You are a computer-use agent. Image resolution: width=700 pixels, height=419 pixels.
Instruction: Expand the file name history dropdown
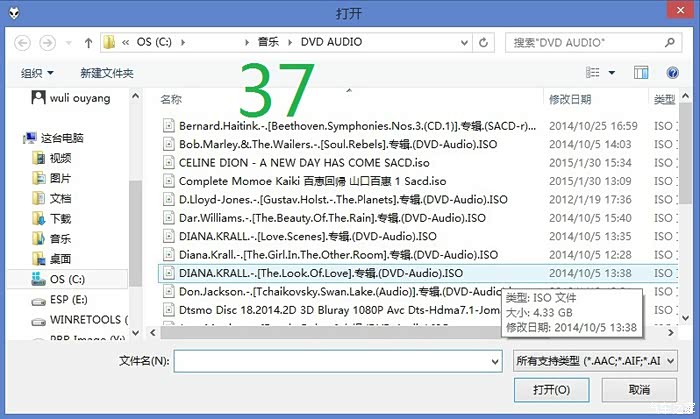[495, 361]
